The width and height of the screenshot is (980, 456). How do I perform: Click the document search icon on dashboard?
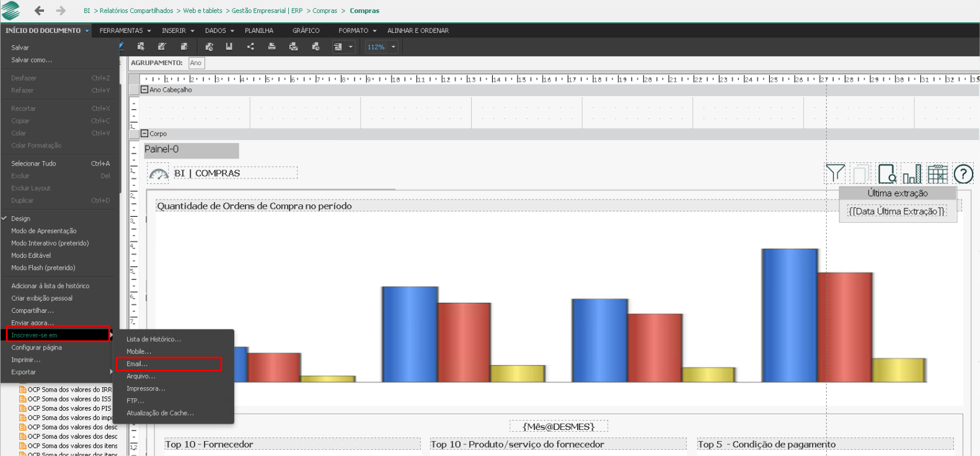click(x=886, y=174)
